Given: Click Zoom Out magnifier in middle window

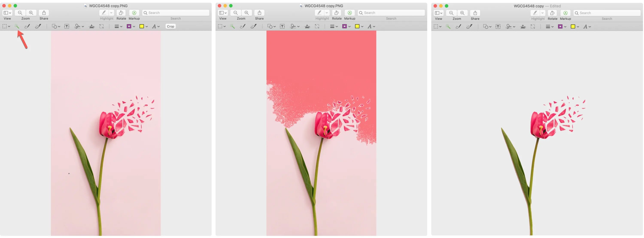Looking at the screenshot, I should 235,13.
